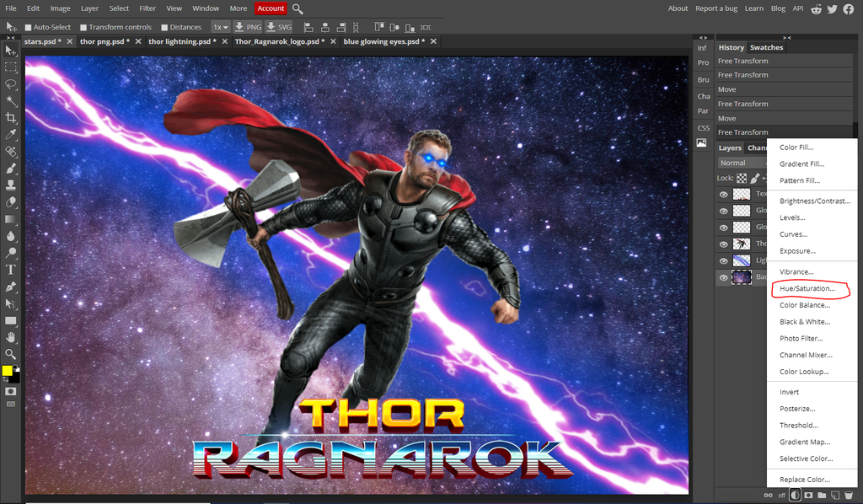This screenshot has height=504, width=863.
Task: Export using the PNG button
Action: coord(247,27)
